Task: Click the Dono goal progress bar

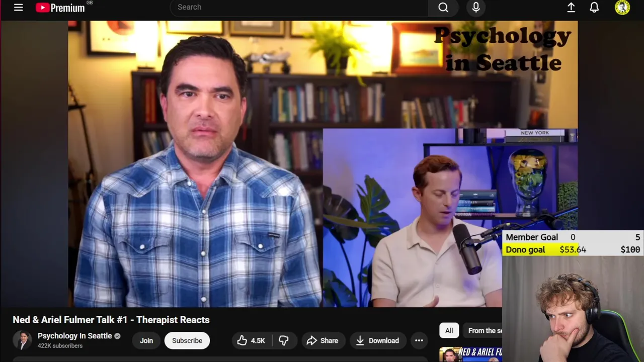Action: [x=573, y=249]
